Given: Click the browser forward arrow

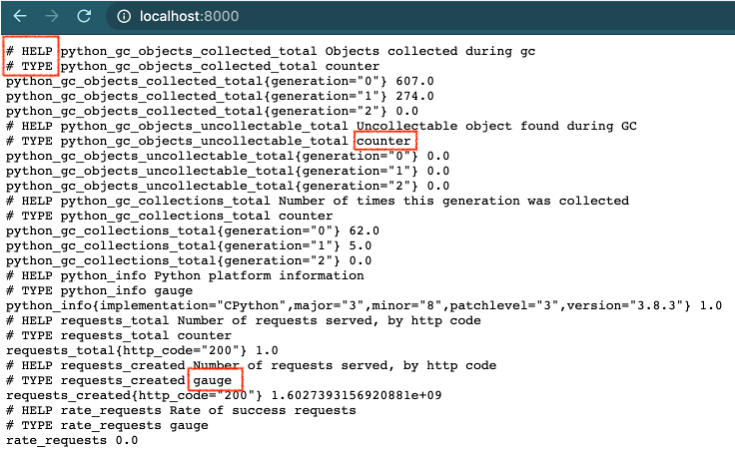Looking at the screenshot, I should (52, 16).
